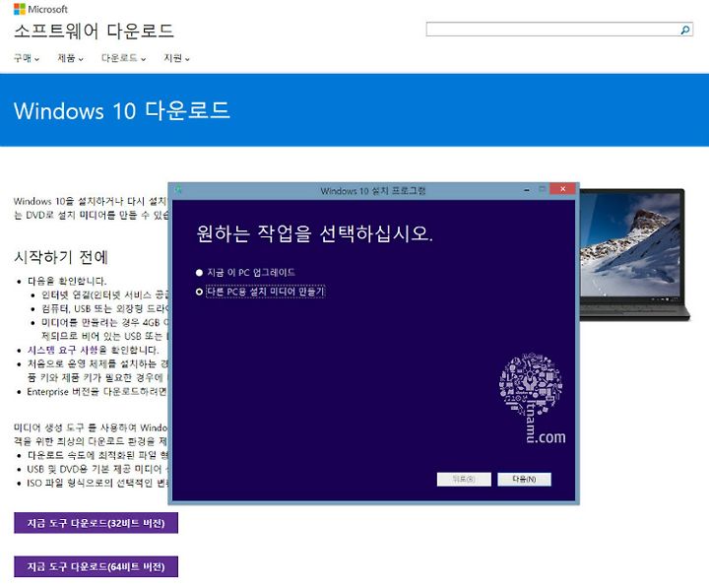Click the 원하는 작업을 선택하십시오 heading
Screen dimensions: 709x588
315,233
